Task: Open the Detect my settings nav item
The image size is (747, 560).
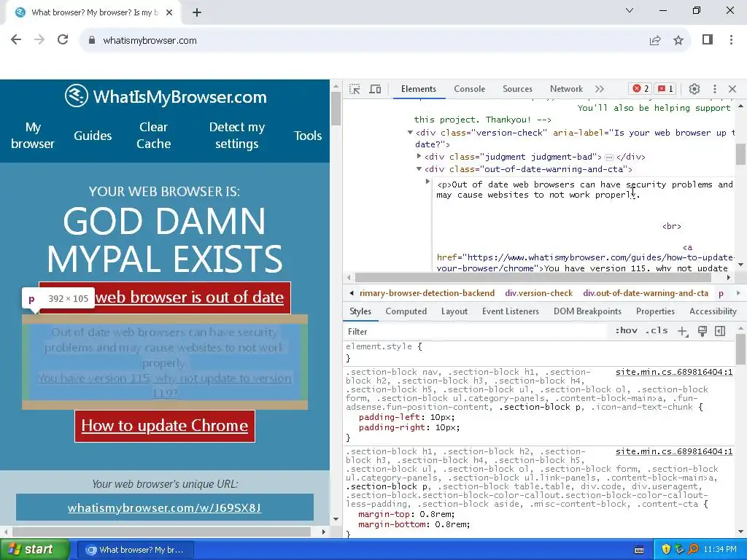Action: click(237, 135)
